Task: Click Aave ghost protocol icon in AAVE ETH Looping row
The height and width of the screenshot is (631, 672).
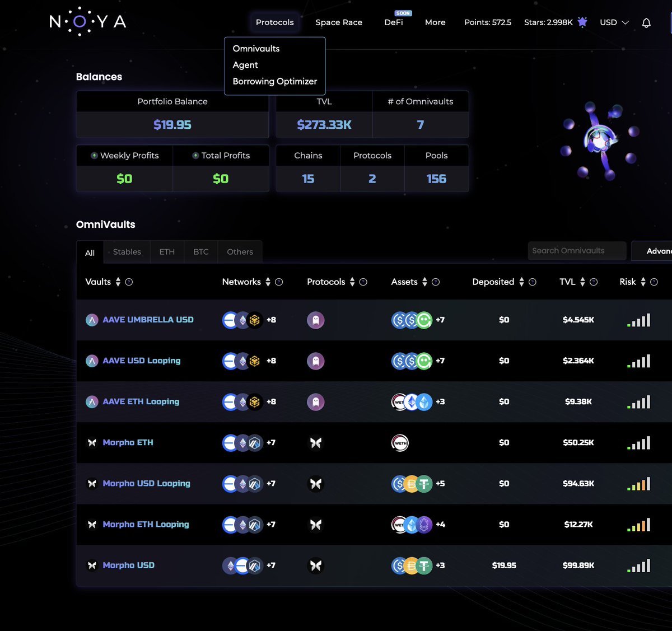Action: click(316, 402)
